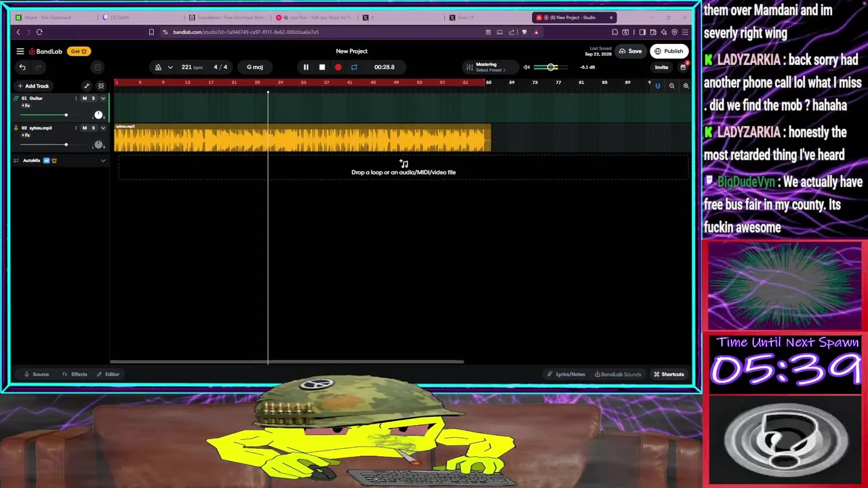
Task: Open the metronome settings dropdown arrow
Action: (x=170, y=67)
